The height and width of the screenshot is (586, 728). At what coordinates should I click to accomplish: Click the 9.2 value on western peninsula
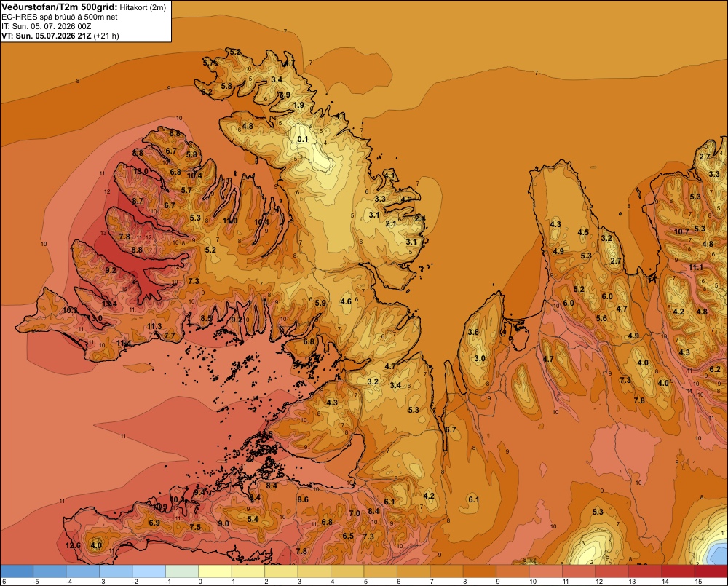(x=111, y=270)
